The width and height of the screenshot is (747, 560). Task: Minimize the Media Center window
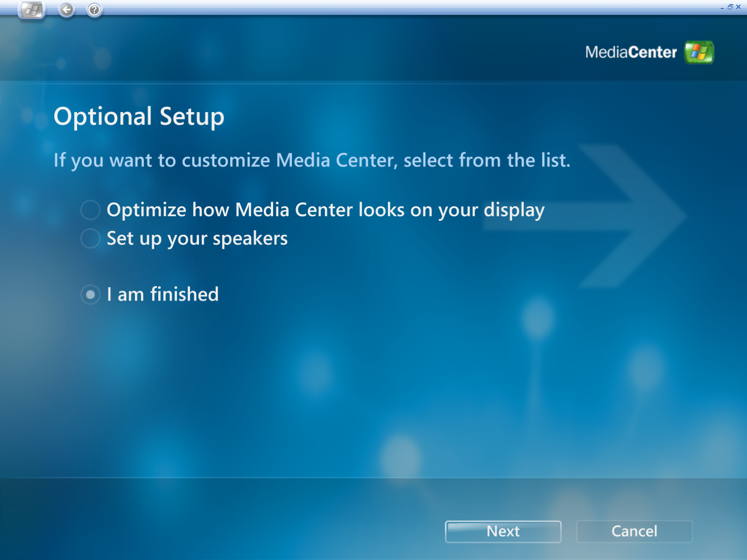coord(722,7)
